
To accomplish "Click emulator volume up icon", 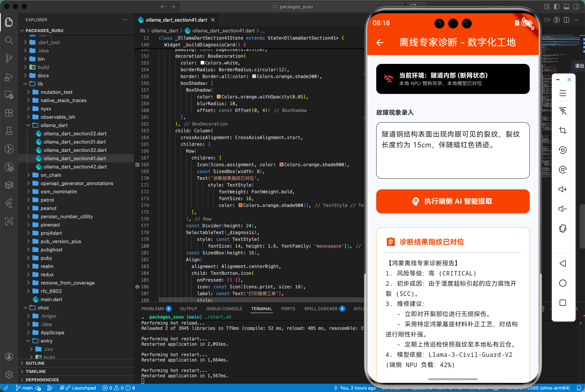I will point(563,189).
